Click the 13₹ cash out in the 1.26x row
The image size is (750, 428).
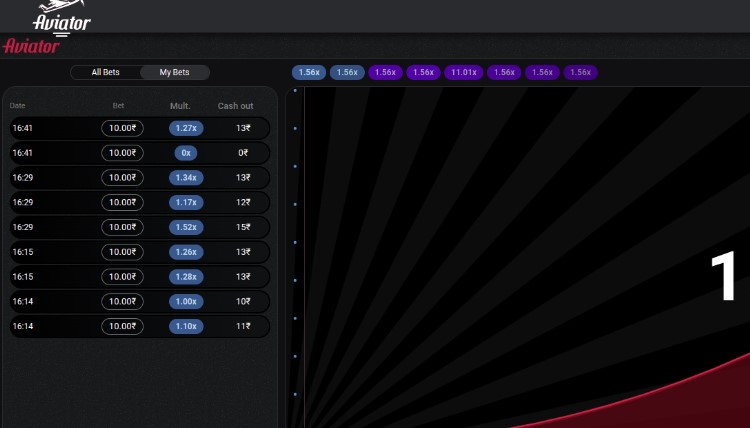pos(243,252)
